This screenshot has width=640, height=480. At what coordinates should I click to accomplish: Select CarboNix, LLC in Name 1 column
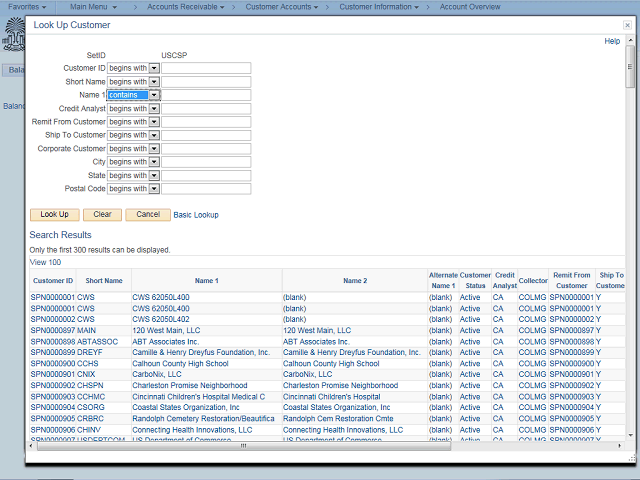coord(157,374)
